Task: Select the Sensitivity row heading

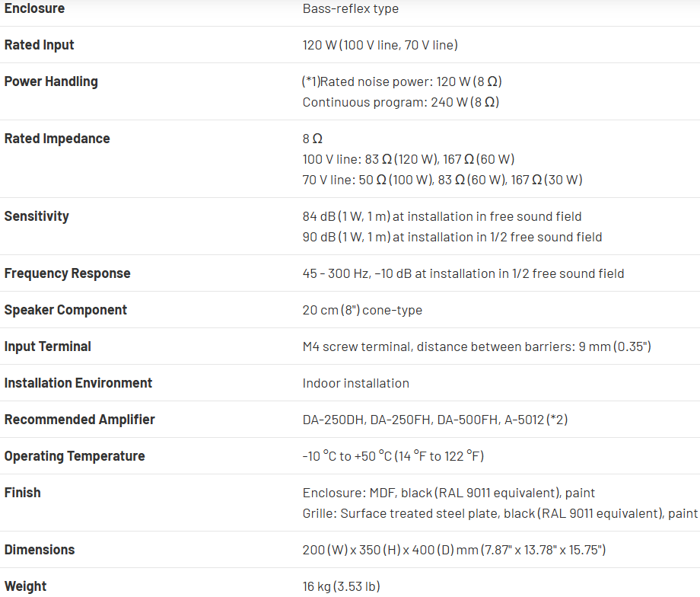Action: click(37, 216)
